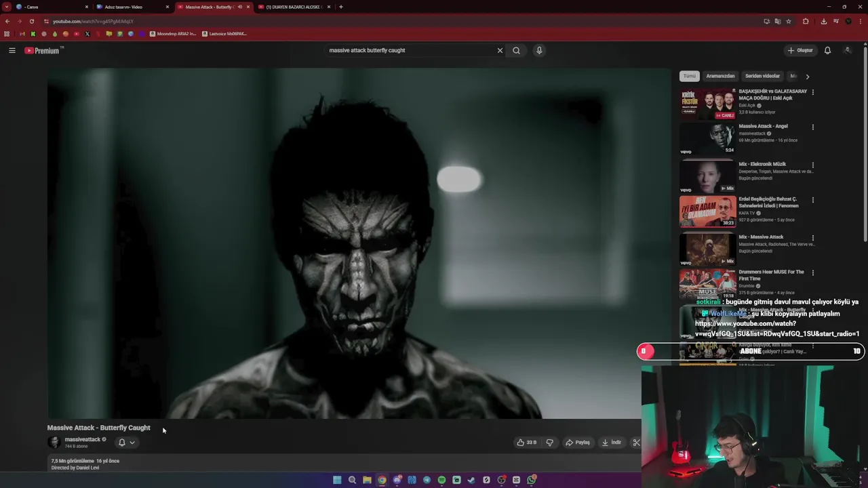Download the video with İndir
Viewport: 868px width, 488px height.
coord(611,443)
